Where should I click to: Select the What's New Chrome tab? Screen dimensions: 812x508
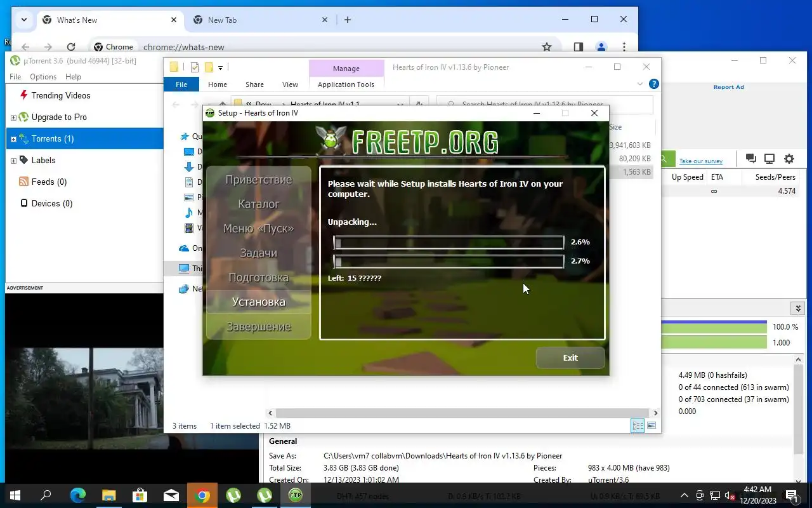(x=108, y=20)
